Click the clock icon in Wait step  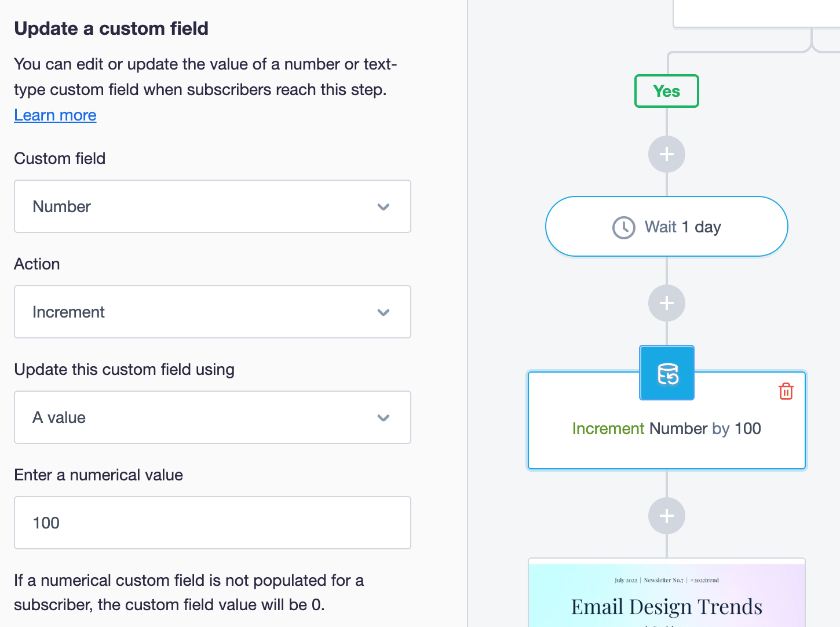point(624,227)
